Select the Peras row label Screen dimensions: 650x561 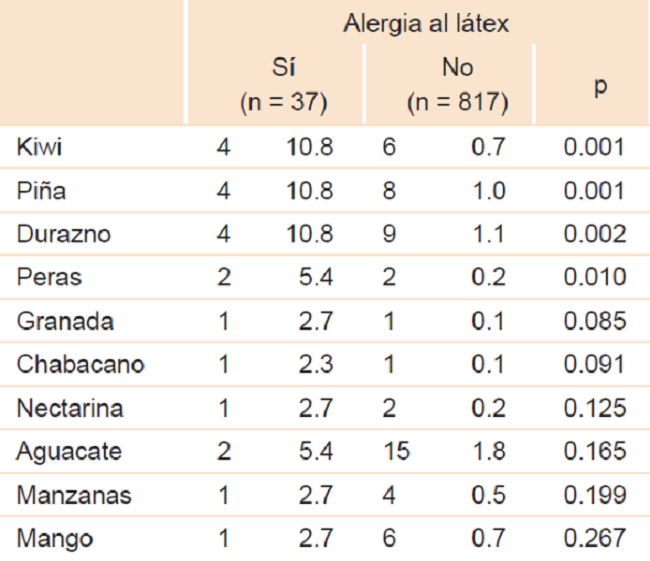49,278
